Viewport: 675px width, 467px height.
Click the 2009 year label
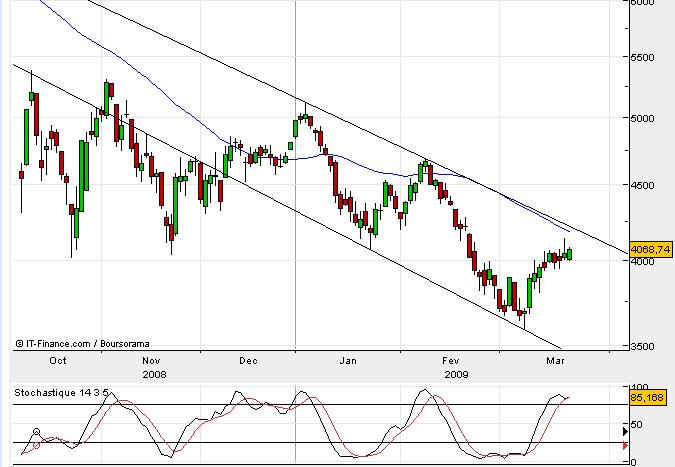[x=456, y=374]
